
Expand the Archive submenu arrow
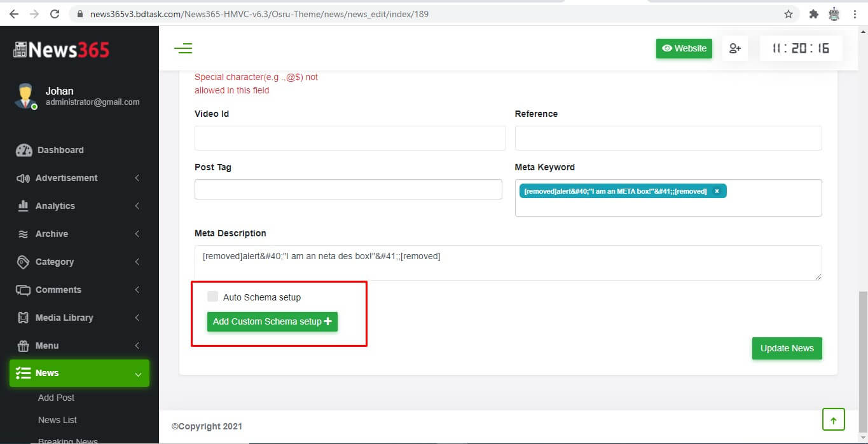pyautogui.click(x=137, y=234)
